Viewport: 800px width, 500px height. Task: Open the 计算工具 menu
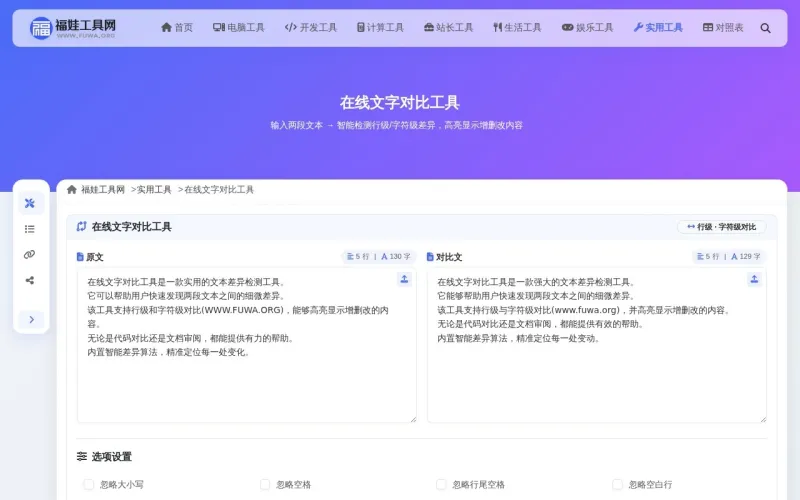tap(380, 28)
